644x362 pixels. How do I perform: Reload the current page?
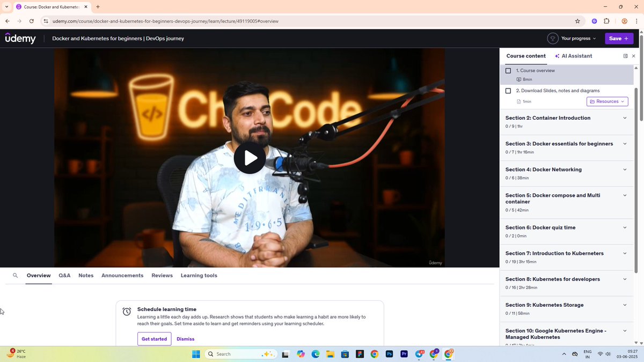pos(32,21)
